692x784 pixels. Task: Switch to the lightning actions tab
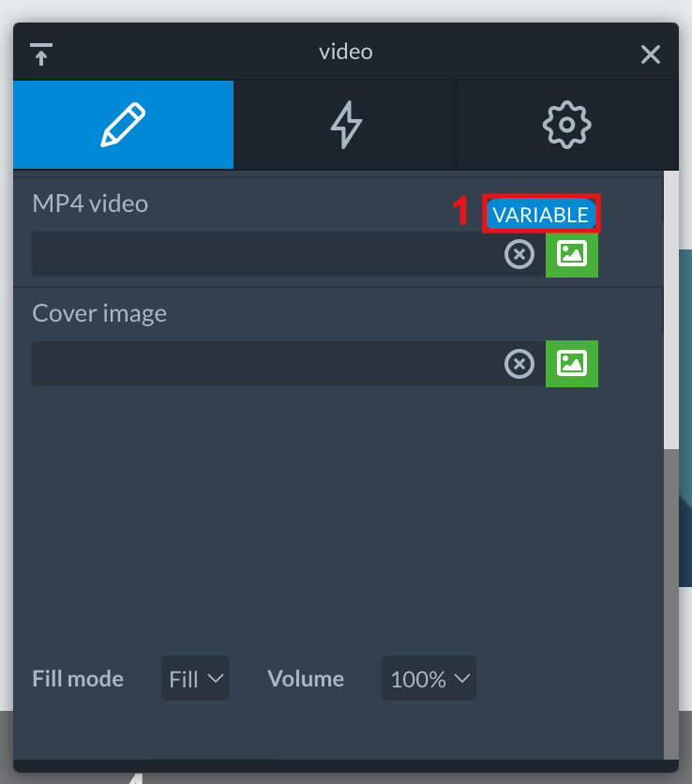pos(345,125)
